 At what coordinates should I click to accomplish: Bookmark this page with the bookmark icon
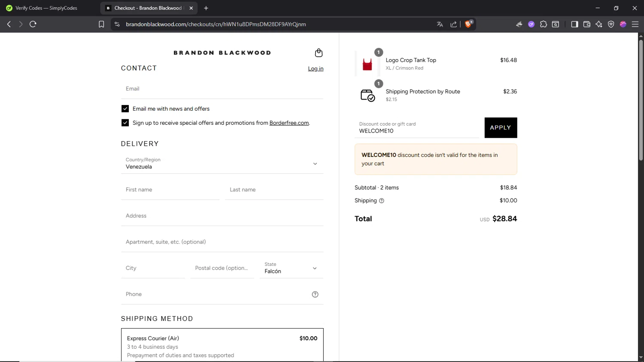pos(101,24)
